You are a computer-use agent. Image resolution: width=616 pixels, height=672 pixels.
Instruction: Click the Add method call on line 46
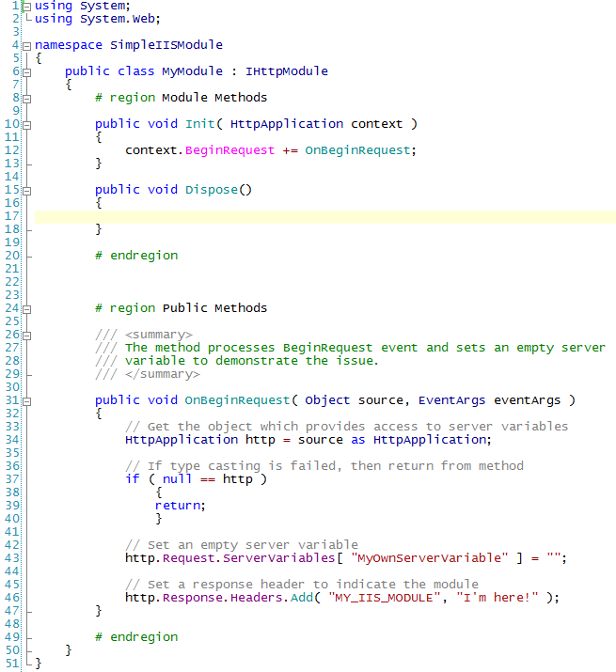click(302, 598)
